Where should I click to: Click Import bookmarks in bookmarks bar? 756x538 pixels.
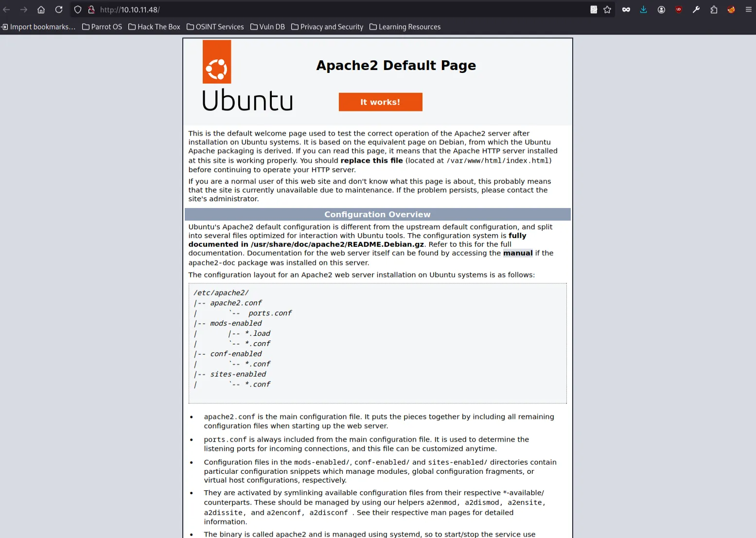[38, 27]
